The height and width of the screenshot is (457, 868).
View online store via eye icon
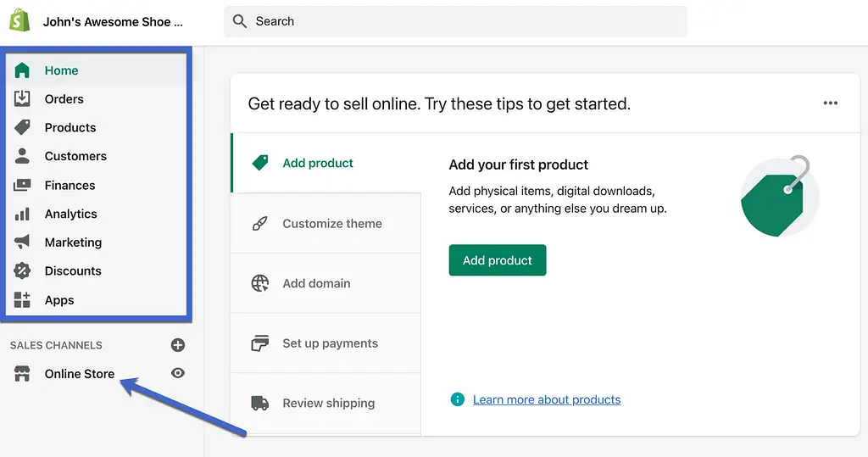click(x=178, y=373)
